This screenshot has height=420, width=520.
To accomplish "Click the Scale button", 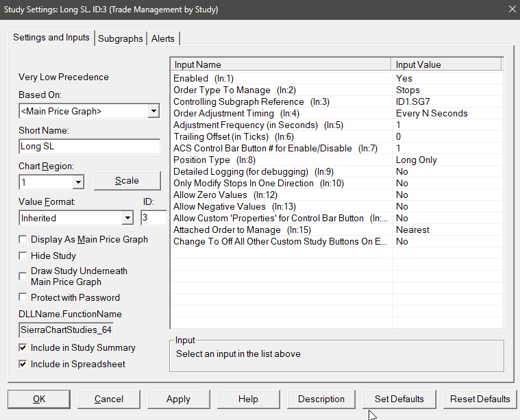I will [127, 181].
